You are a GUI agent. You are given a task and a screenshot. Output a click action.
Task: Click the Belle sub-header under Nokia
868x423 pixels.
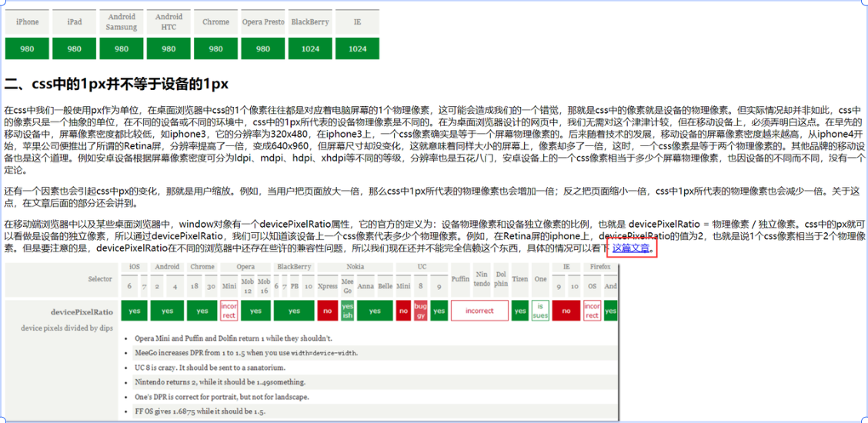click(385, 286)
